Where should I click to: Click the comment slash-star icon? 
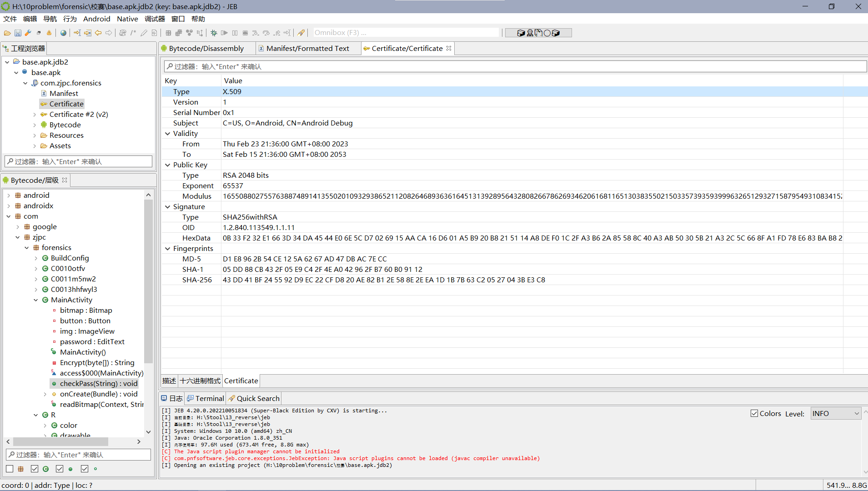point(133,33)
